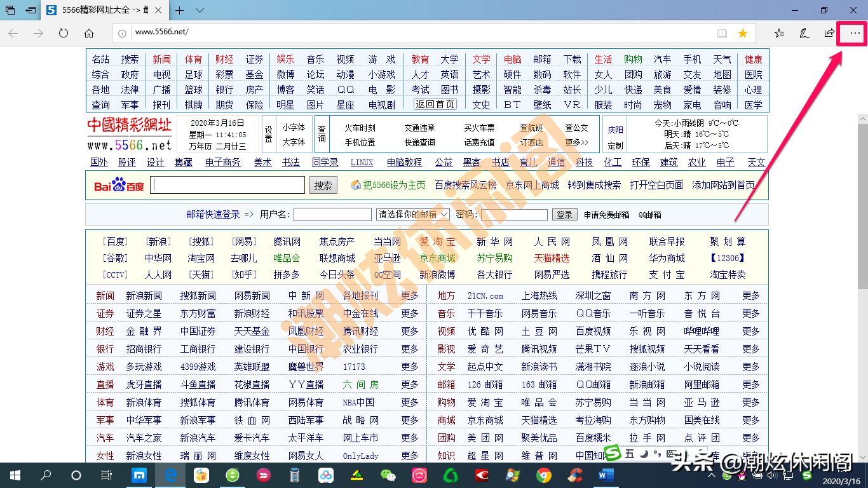The width and height of the screenshot is (868, 488).
Task: Open WeChat from the taskbar
Action: (388, 475)
